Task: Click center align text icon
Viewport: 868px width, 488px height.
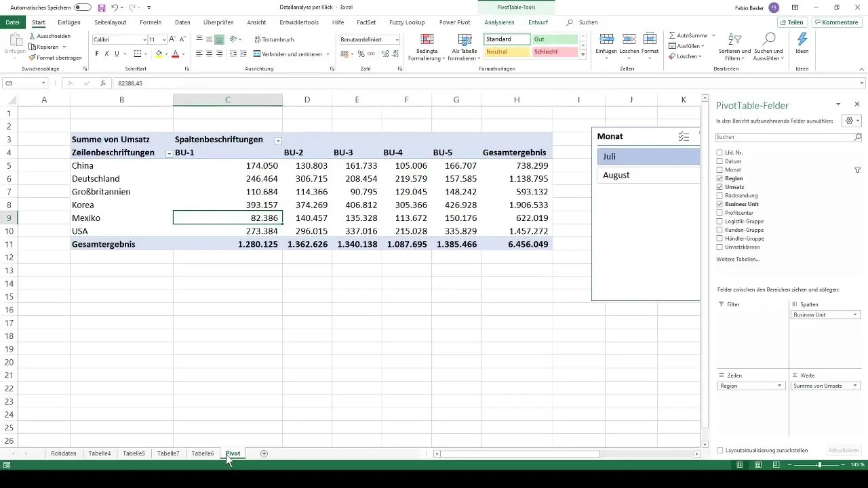Action: tap(209, 54)
